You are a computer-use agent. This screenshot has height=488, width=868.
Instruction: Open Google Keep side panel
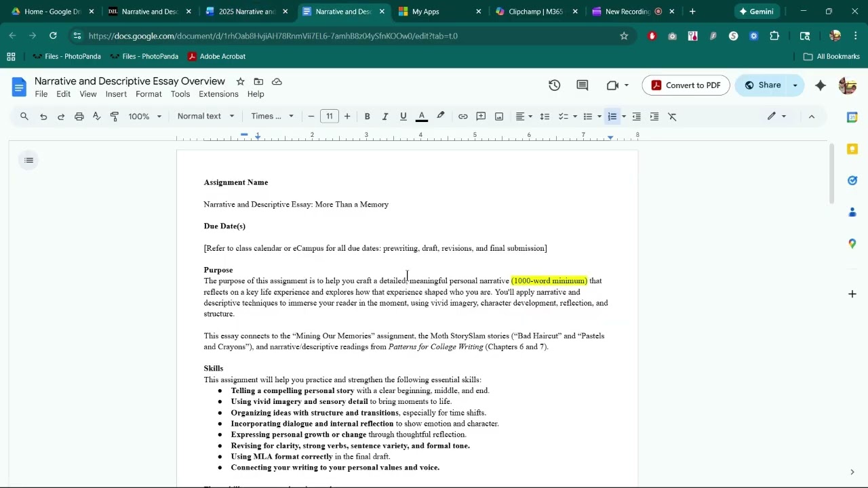coord(852,149)
